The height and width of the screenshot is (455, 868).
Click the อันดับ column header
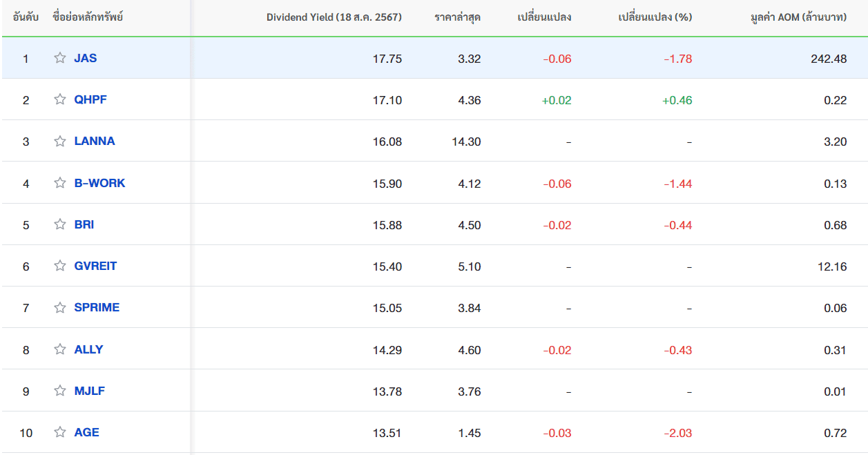coord(26,17)
